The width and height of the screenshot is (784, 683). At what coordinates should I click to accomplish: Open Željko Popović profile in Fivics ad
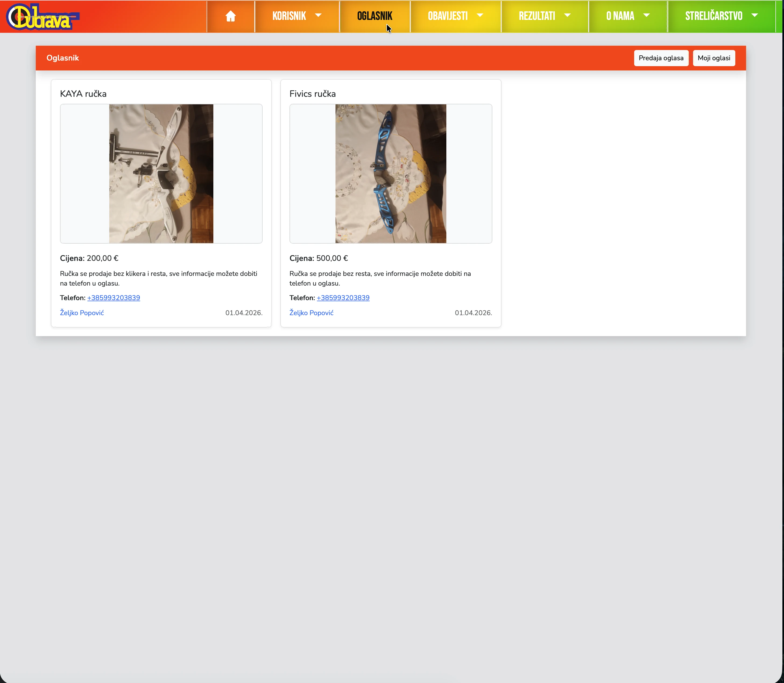coord(311,312)
